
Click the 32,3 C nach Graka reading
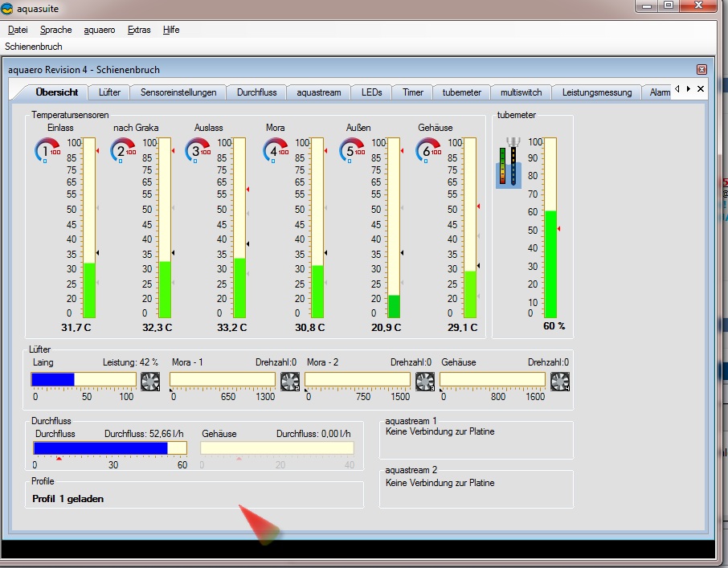tap(157, 328)
